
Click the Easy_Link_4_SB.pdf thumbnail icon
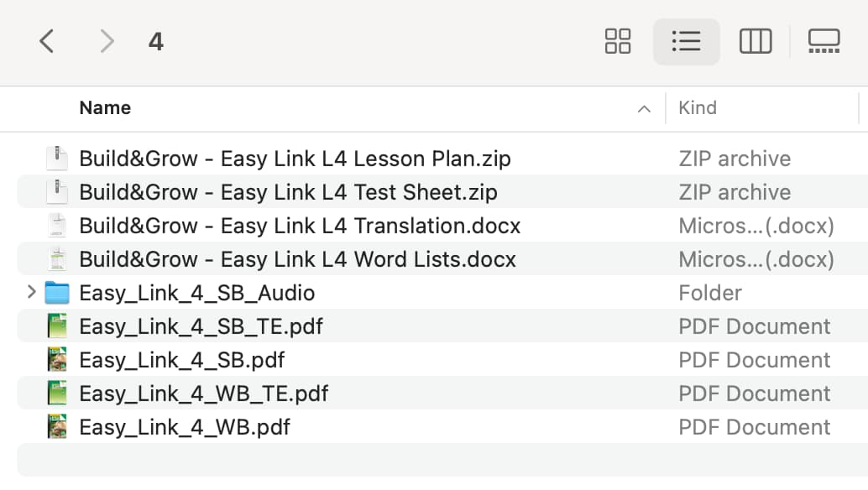tap(57, 359)
